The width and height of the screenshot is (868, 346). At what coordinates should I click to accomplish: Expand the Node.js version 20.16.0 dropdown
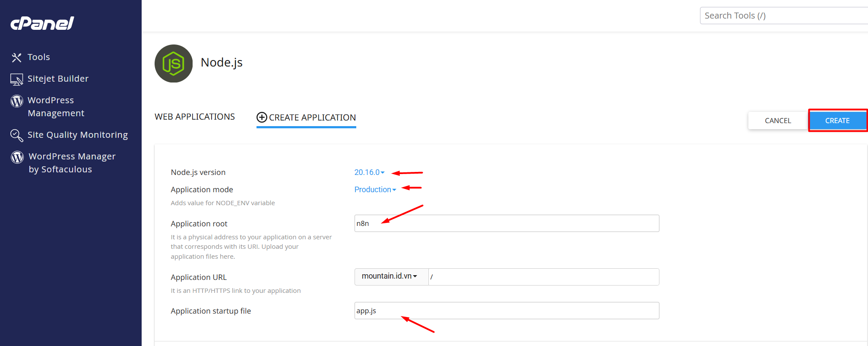click(x=369, y=172)
